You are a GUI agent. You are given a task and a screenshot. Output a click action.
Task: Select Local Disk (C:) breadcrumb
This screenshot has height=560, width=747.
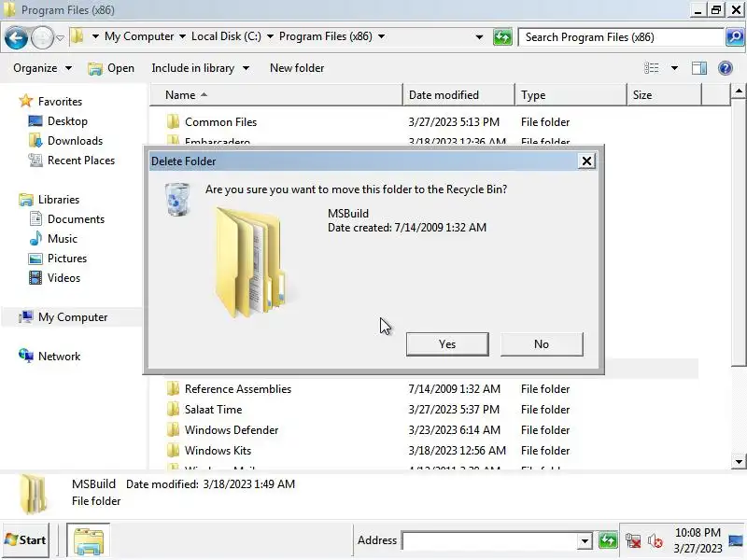tap(226, 36)
